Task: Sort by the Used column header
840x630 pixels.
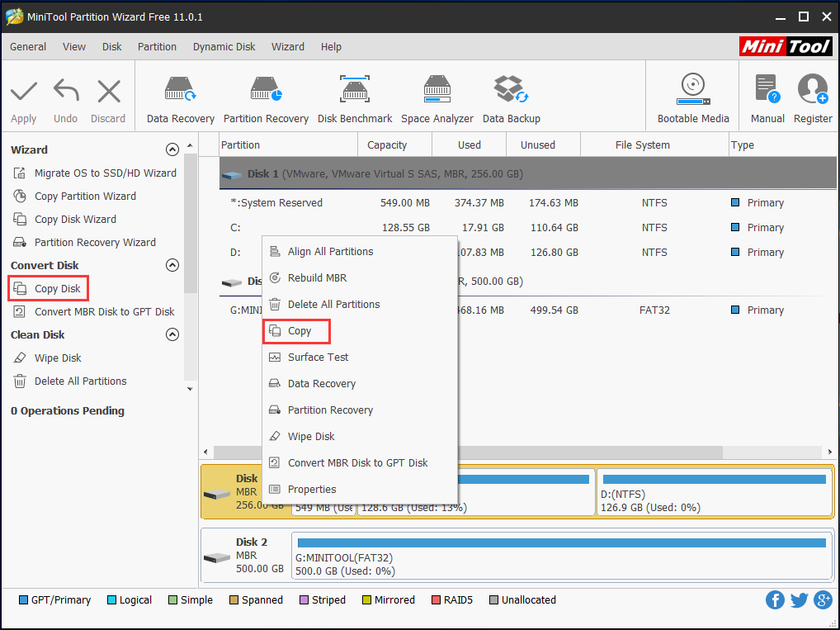Action: tap(470, 144)
